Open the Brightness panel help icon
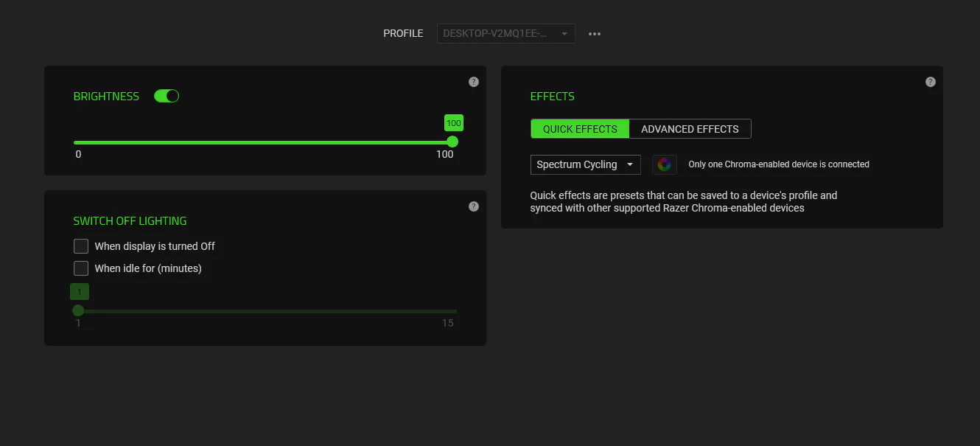Image resolution: width=980 pixels, height=446 pixels. [474, 82]
